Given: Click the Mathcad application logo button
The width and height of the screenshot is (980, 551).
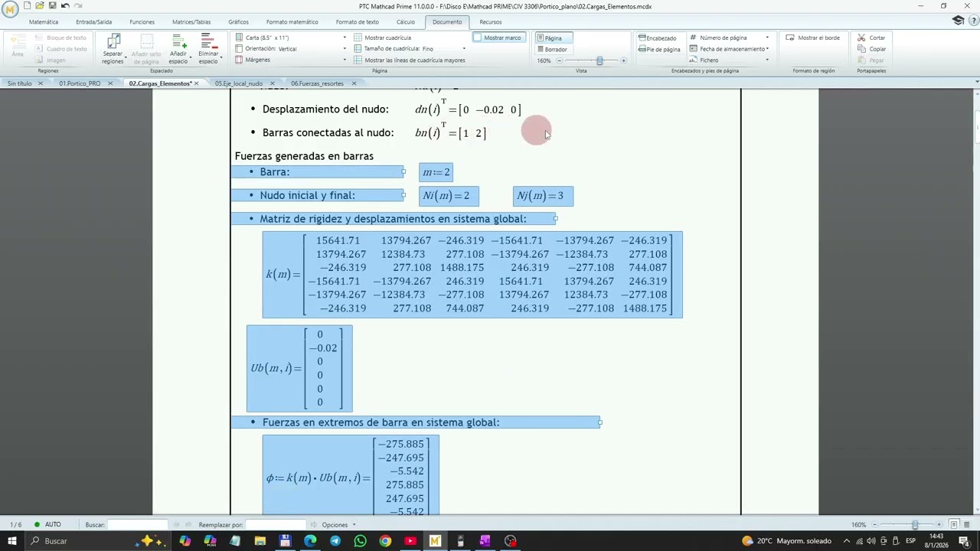Looking at the screenshot, I should (x=10, y=8).
